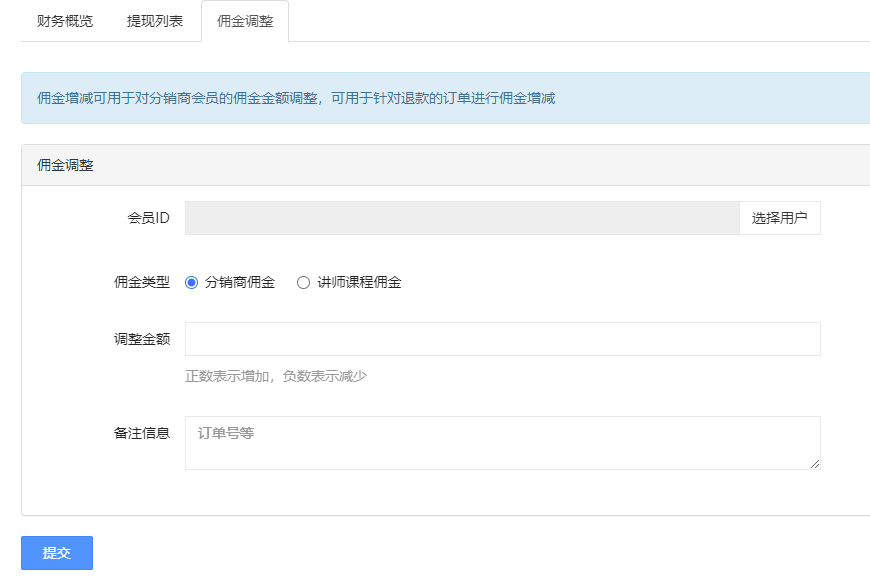
Task: Select the 分销商佣金 radio option
Action: pos(191,283)
